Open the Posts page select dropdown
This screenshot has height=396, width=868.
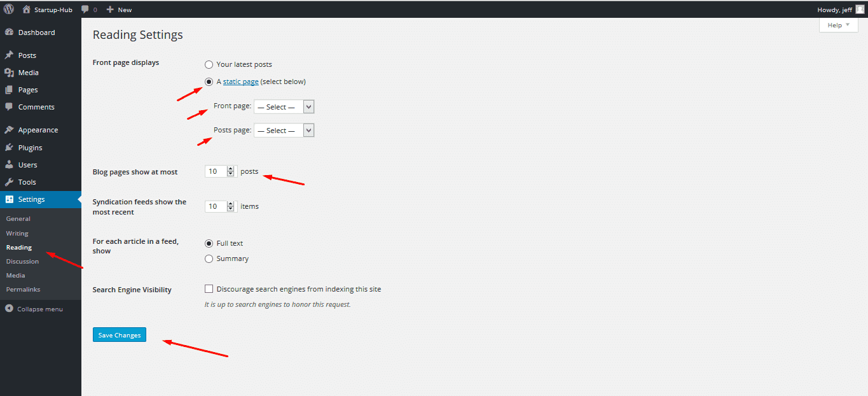[284, 131]
